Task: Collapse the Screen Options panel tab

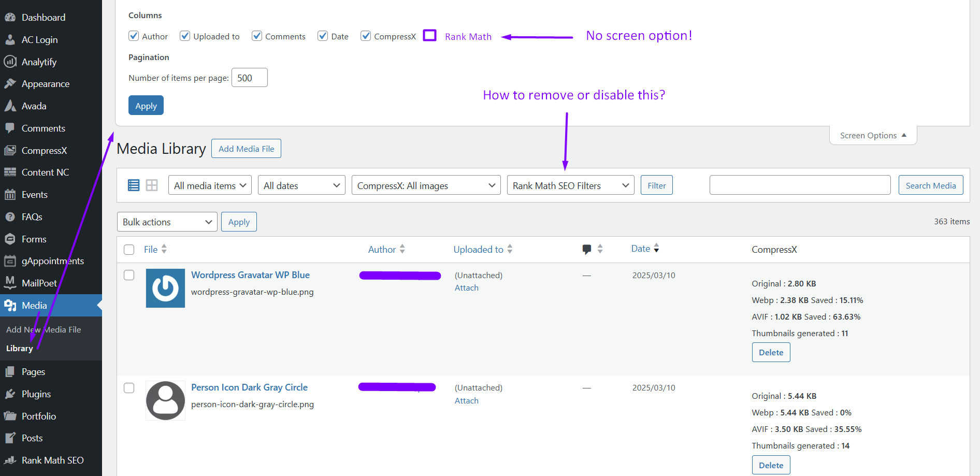Action: 873,135
